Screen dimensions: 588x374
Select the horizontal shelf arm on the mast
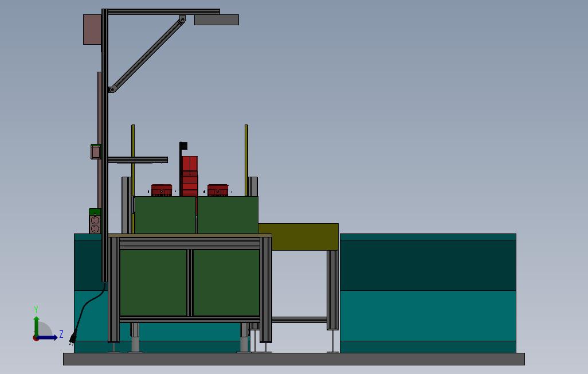(x=138, y=160)
